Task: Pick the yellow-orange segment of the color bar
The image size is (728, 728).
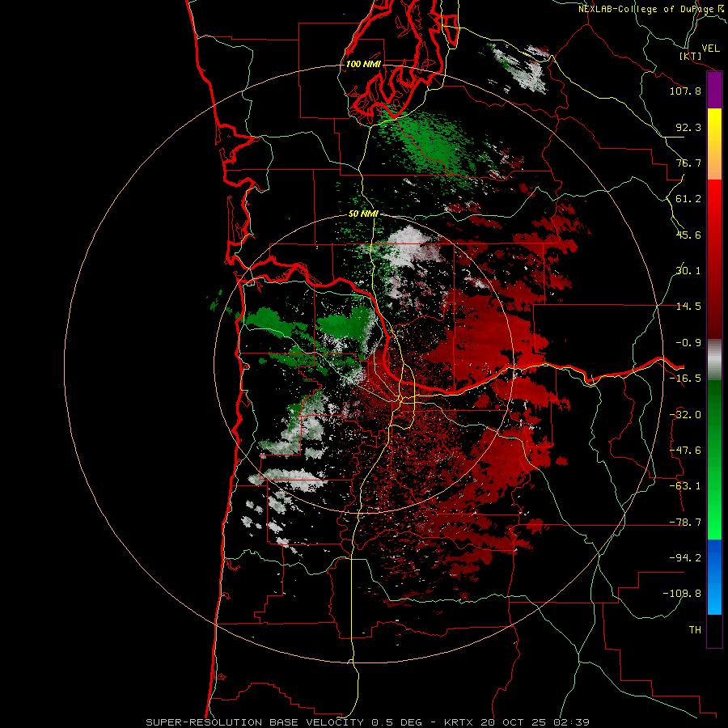Action: [714, 144]
